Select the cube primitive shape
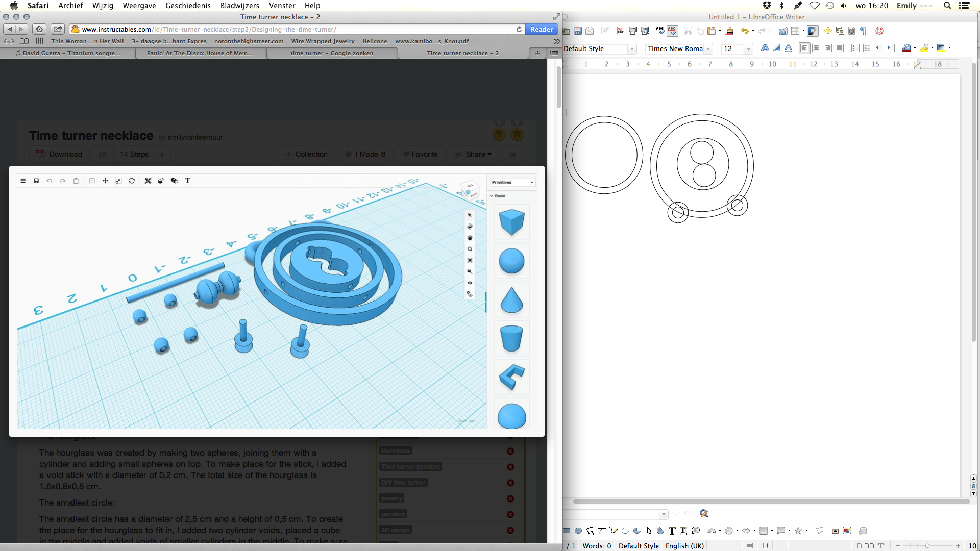 (511, 222)
